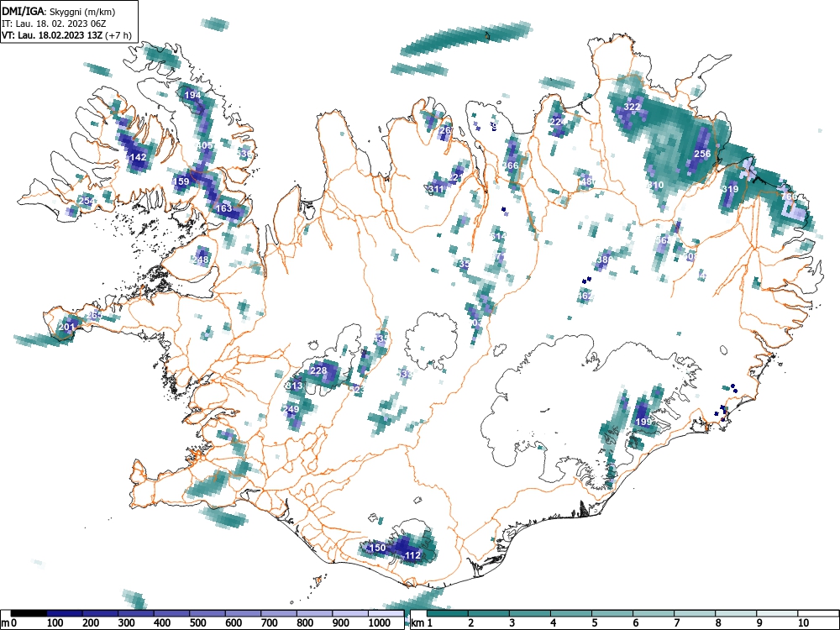This screenshot has height=630, width=840.
Task: Click the 150 value near the south coast
Action: pos(378,548)
